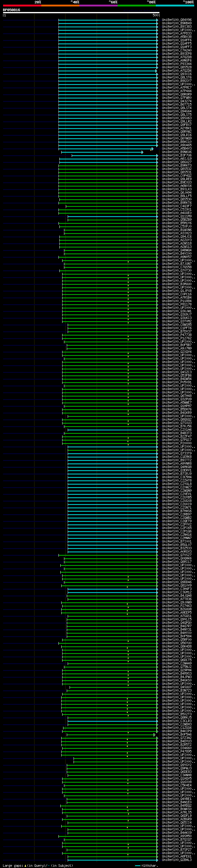Click the green alignment bar for UniRef100_B9RKT3

coord(108,166)
